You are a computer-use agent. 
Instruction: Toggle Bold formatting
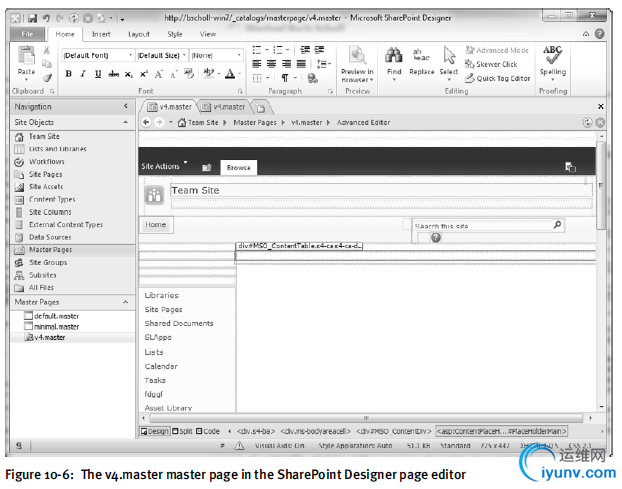[x=69, y=74]
